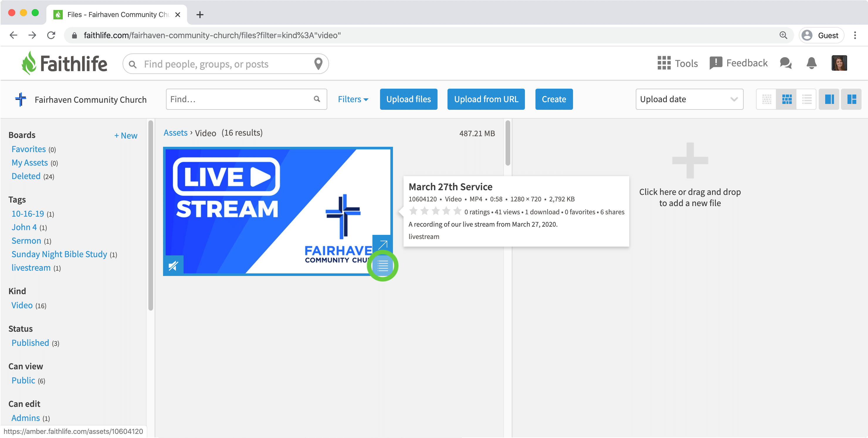Click the Fairhaven Community Church cross icon
Screen dimensions: 868x438
click(21, 99)
